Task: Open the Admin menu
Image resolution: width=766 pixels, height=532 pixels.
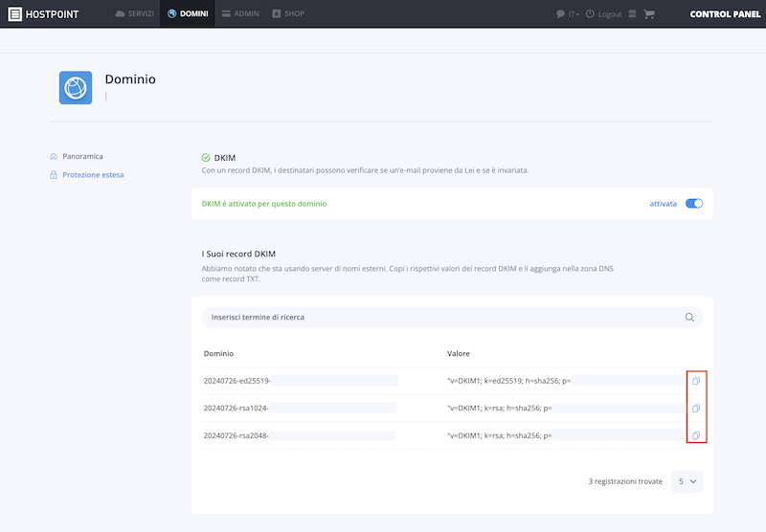Action: 240,13
